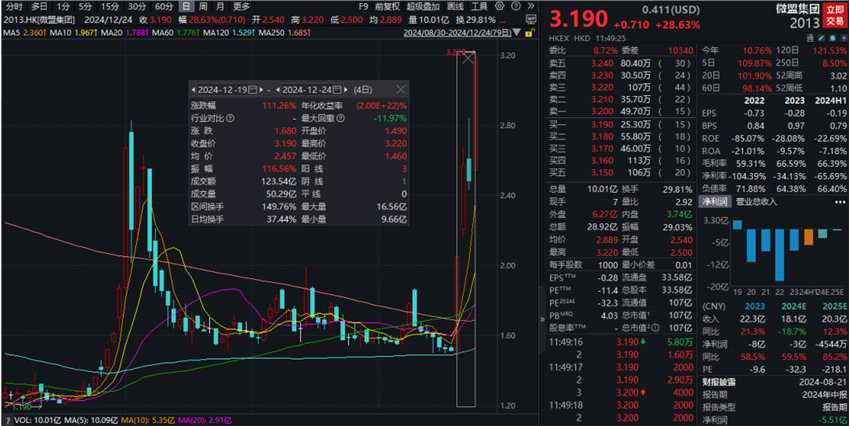This screenshot has height=426, width=850.
Task: Step the start date 2024-12-19 backward
Action: click(193, 89)
